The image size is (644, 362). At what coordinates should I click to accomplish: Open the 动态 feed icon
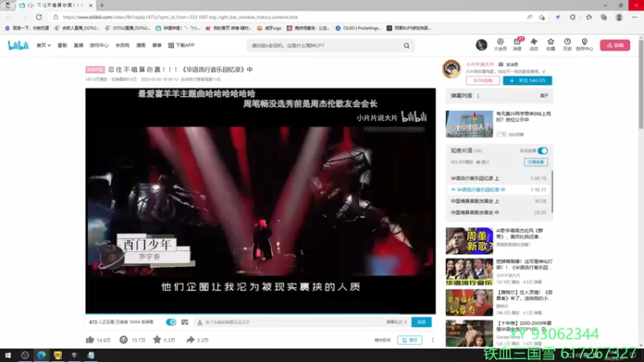(534, 45)
